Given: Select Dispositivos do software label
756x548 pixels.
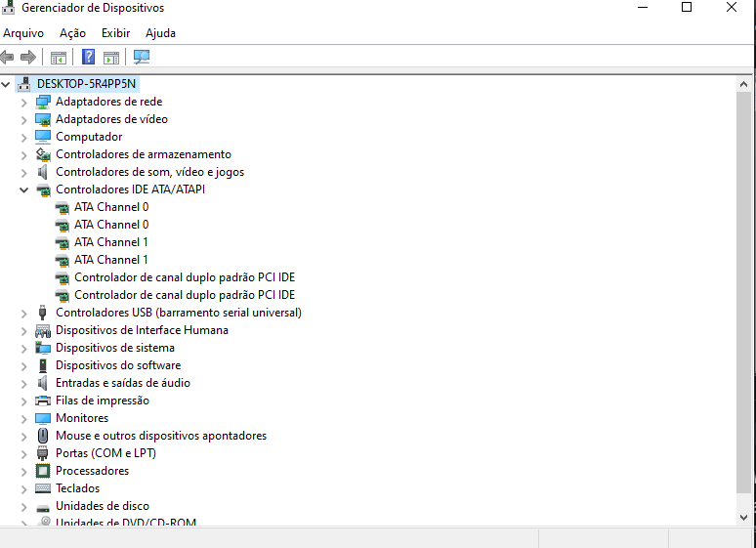Looking at the screenshot, I should tap(118, 365).
